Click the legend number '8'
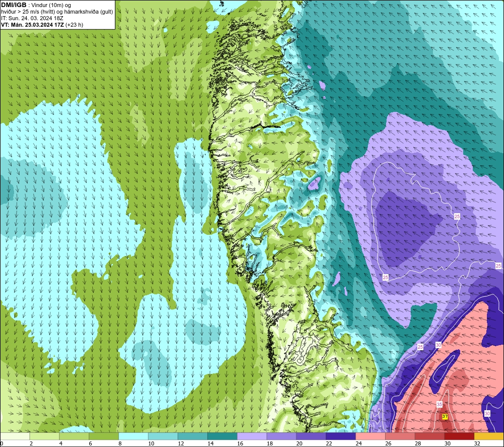The width and height of the screenshot is (504, 447). (120, 443)
